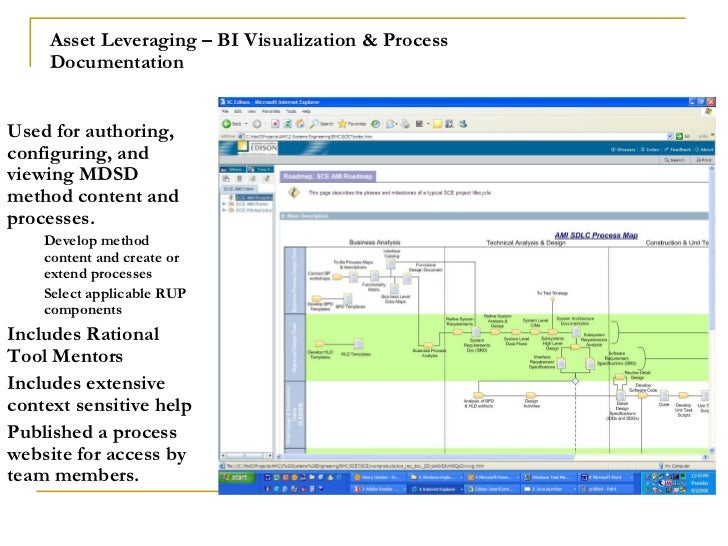Select the SCE AMI View tab
This screenshot has height=546, width=728.
(x=239, y=189)
